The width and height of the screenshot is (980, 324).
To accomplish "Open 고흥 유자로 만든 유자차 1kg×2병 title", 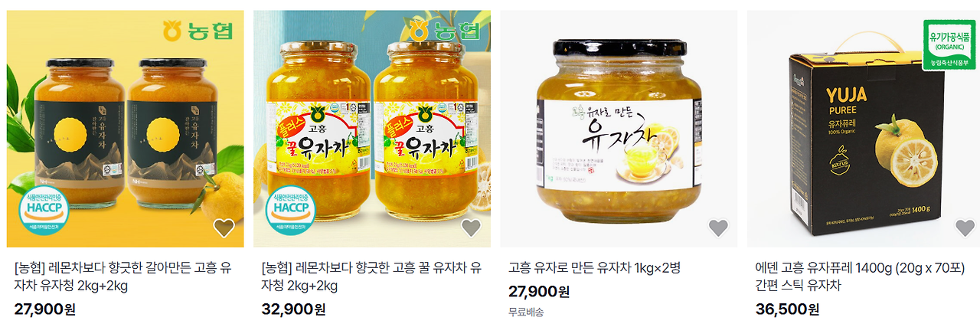I will pyautogui.click(x=594, y=268).
